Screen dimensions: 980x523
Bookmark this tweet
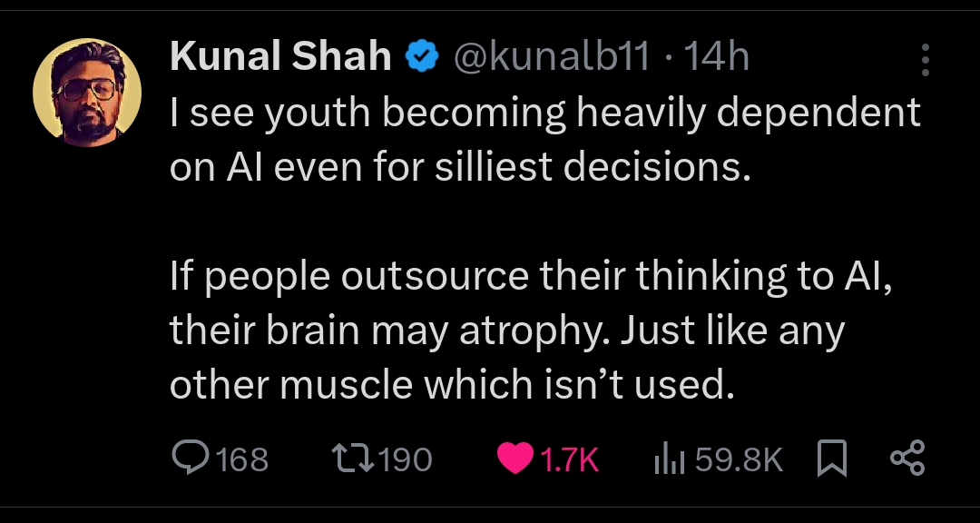point(832,459)
